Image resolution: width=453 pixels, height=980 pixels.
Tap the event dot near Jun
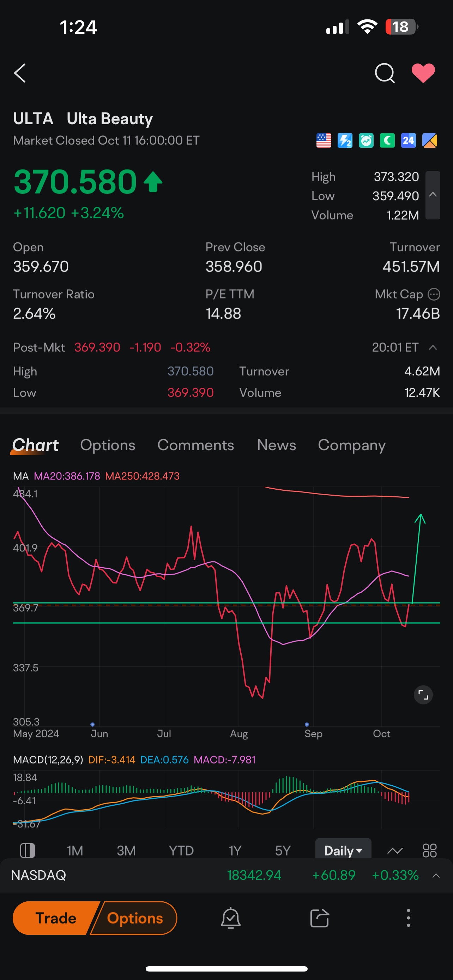(92, 725)
